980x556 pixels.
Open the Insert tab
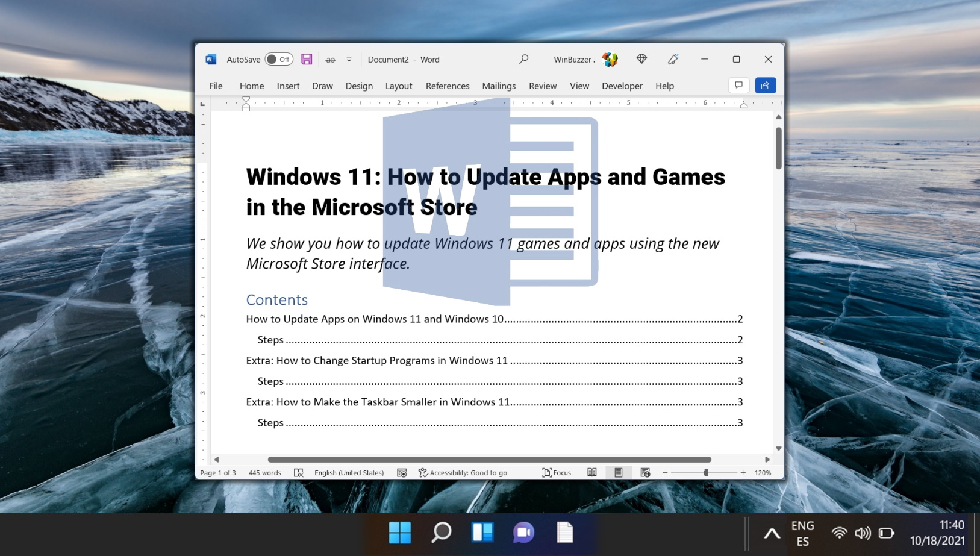coord(288,86)
